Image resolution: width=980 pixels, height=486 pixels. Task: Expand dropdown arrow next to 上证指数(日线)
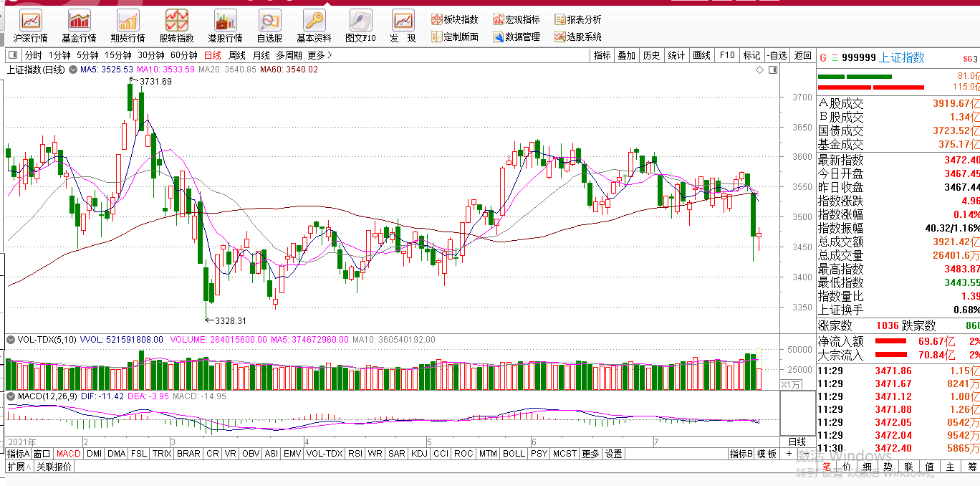tap(72, 70)
